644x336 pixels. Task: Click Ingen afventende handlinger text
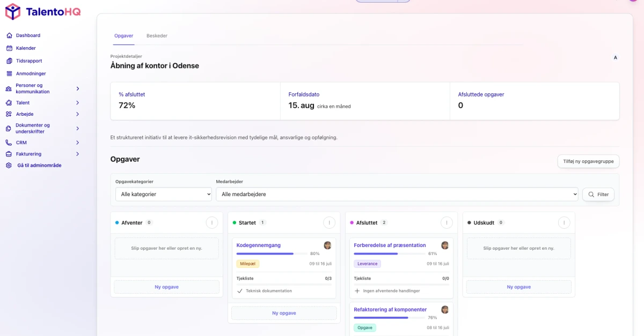(x=392, y=291)
